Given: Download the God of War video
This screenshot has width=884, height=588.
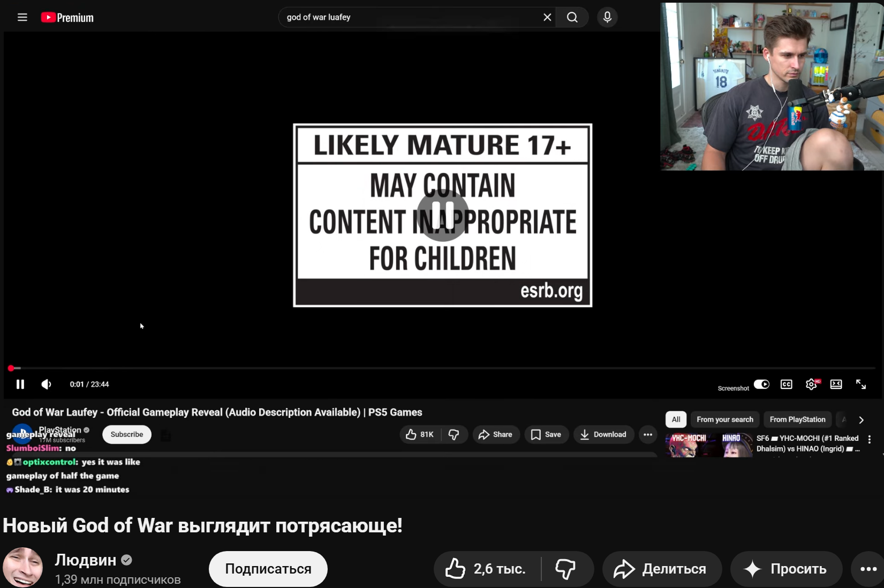Looking at the screenshot, I should click(603, 434).
